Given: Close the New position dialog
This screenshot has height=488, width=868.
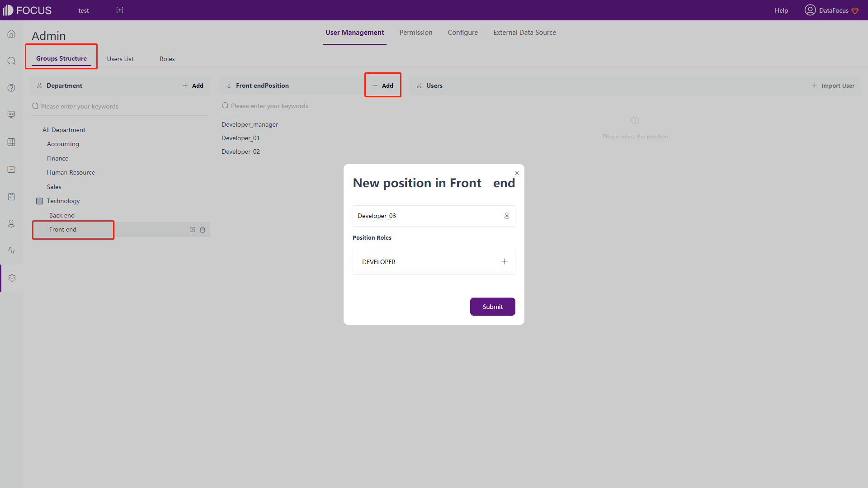Looking at the screenshot, I should click(x=517, y=173).
